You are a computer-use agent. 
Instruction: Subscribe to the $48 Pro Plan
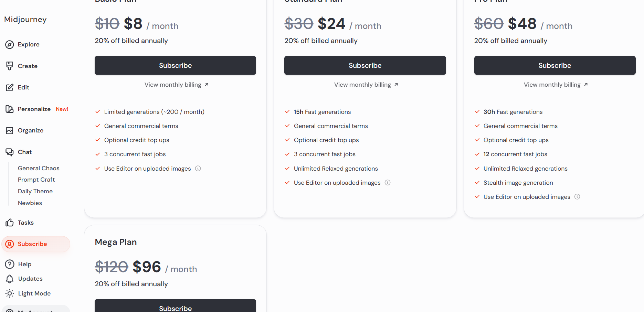point(555,65)
